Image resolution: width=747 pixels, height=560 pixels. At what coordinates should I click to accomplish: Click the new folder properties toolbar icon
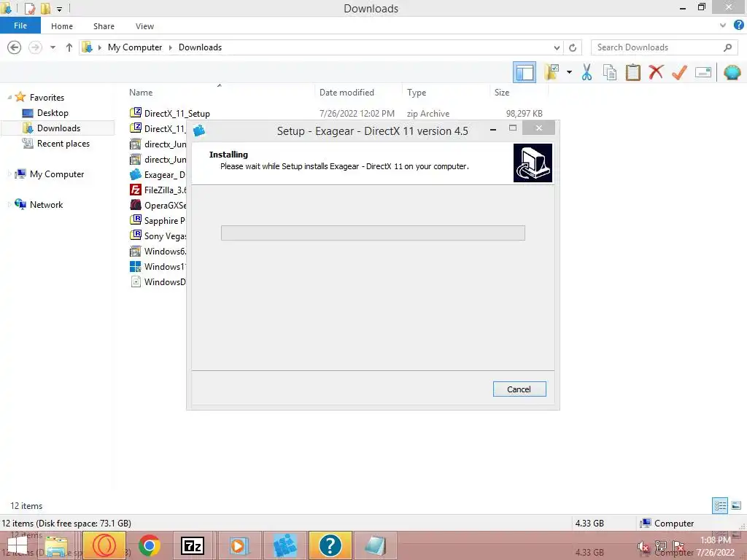[x=551, y=72]
